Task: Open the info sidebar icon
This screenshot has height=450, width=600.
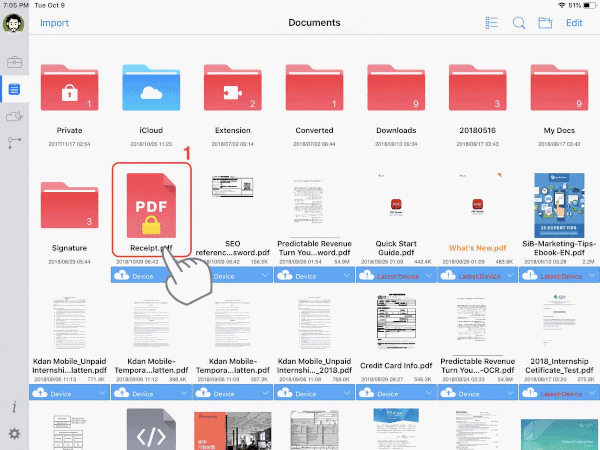Action: click(x=14, y=407)
